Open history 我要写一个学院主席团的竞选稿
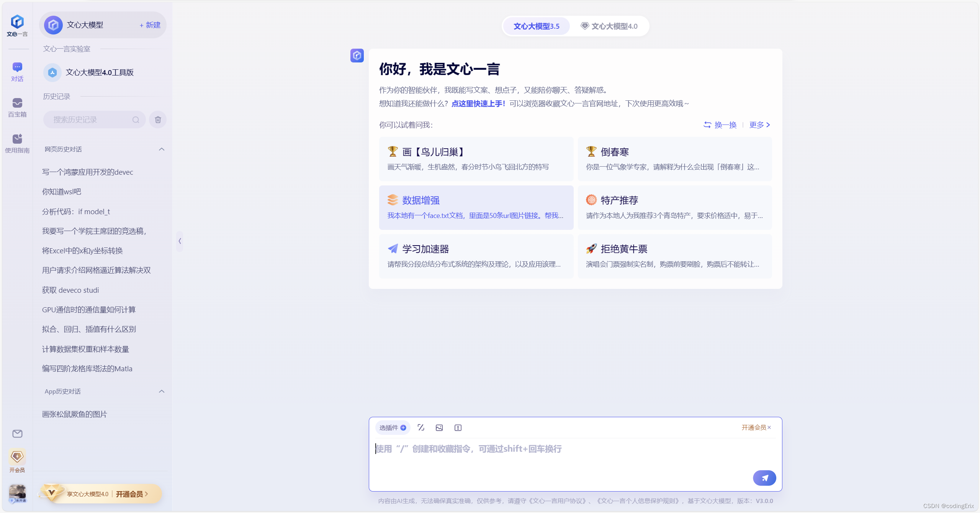The image size is (980, 513). point(94,231)
